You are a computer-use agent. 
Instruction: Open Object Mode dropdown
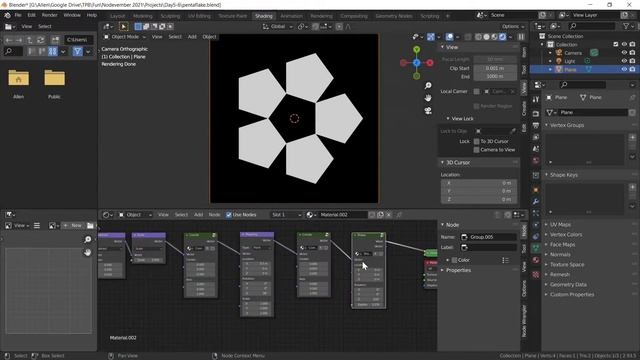pos(125,37)
